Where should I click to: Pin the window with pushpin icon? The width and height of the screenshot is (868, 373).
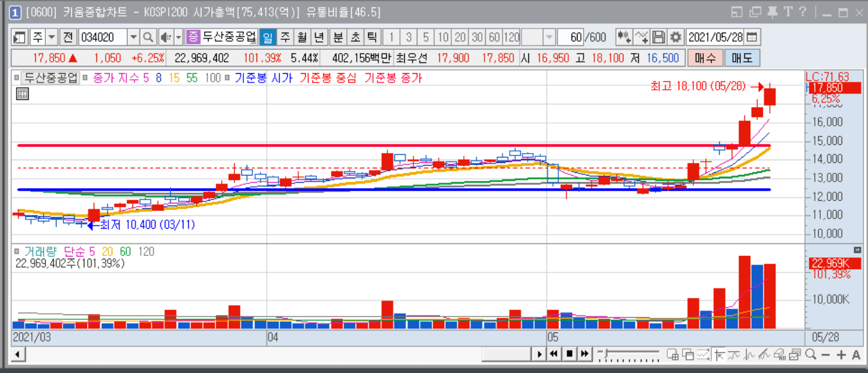coord(772,11)
